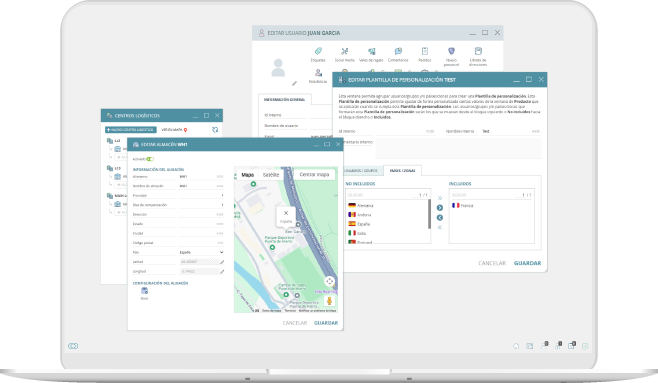Move all countries back with double left arrow

tap(440, 227)
